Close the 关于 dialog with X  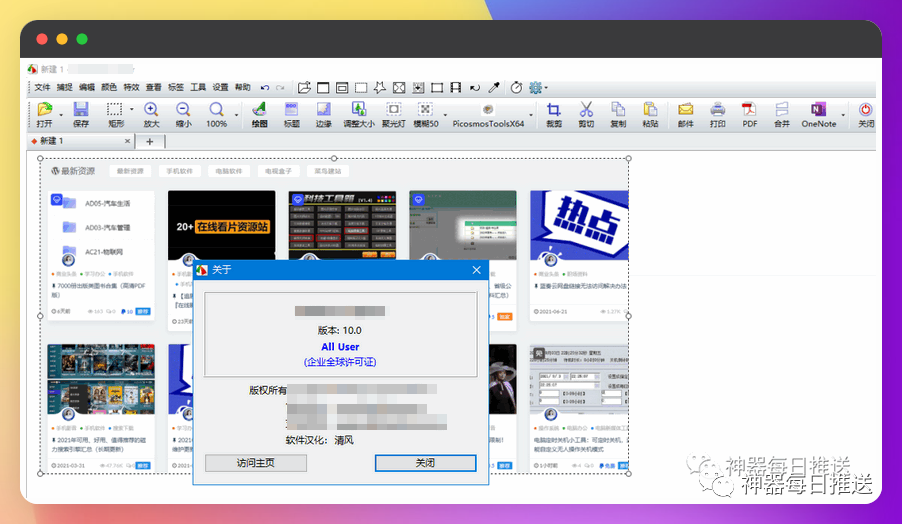(476, 270)
